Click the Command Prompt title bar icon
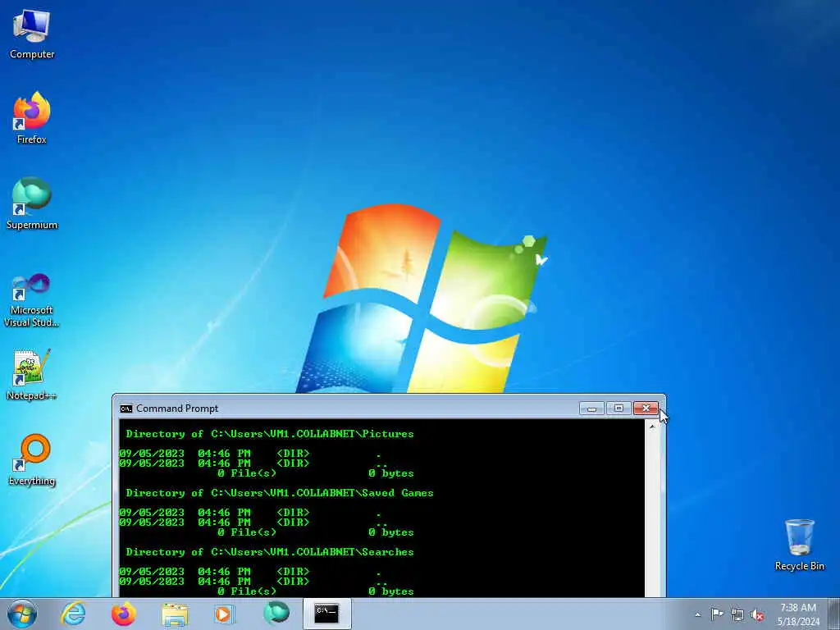The width and height of the screenshot is (840, 630). (x=126, y=409)
